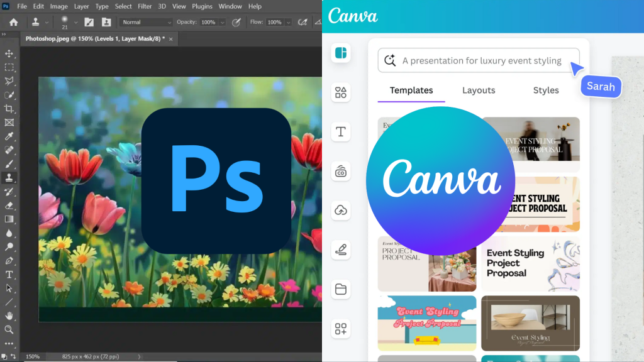
Task: Click the Canva search input field
Action: [x=479, y=60]
